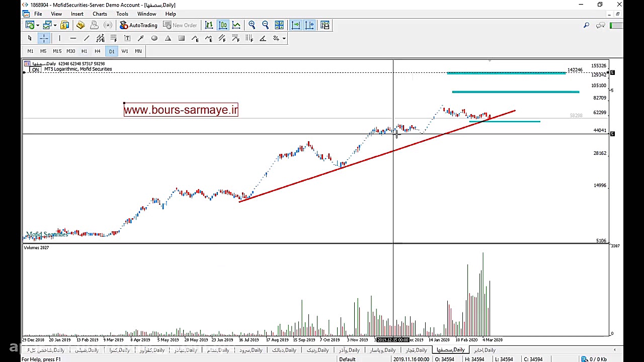Viewport: 644px width, 362px height.
Task: Select the H1 timeframe button
Action: (84, 51)
